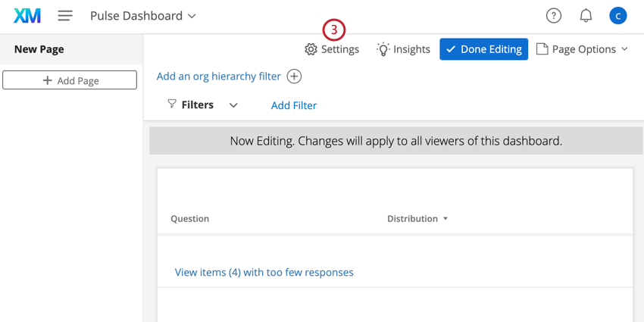Screen dimensions: 644x322
Task: Click the funnel Filters icon
Action: point(172,104)
